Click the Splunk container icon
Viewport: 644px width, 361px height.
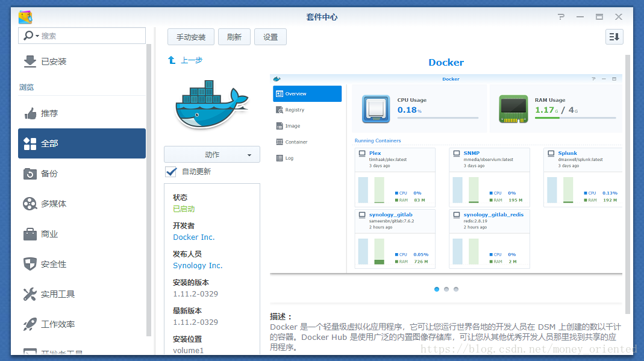tap(551, 153)
